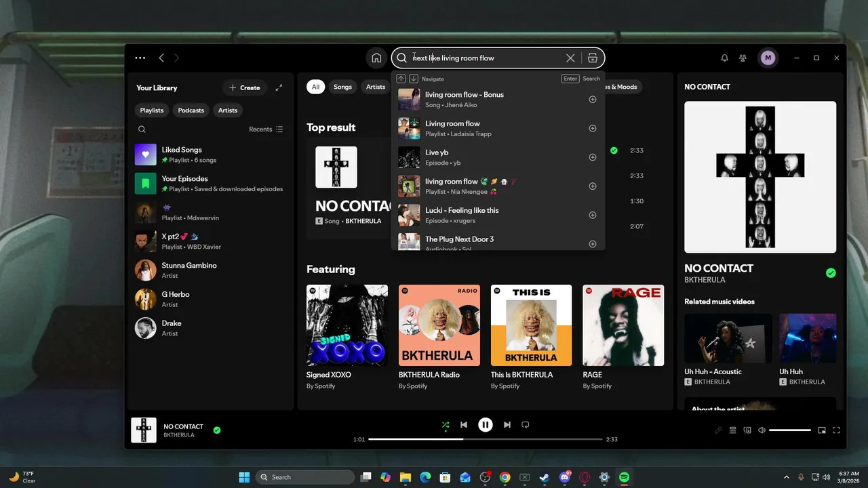Open Stunna Gambino artist
Image resolution: width=868 pixels, height=488 pixels.
(210, 270)
